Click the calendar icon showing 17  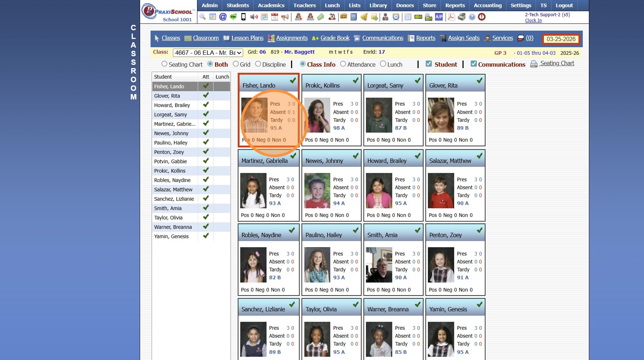274,17
